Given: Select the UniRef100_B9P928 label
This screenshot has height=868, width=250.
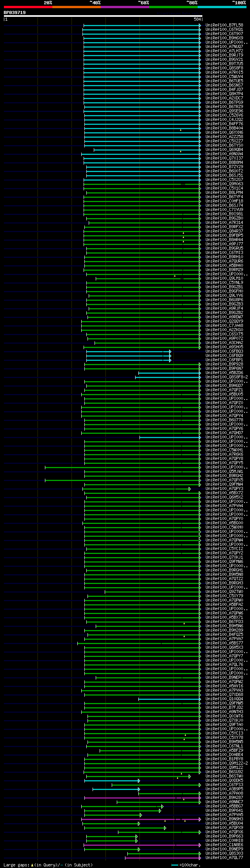Looking at the screenshot, I should pos(224,364).
